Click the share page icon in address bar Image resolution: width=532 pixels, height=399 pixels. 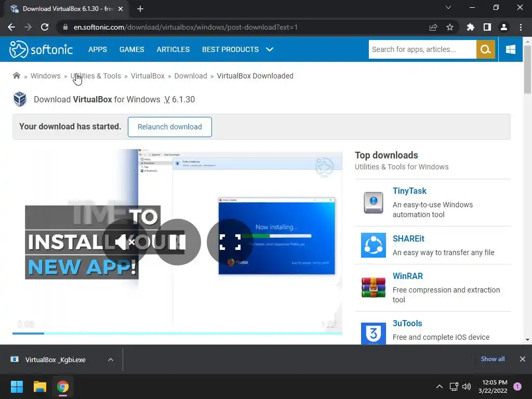tap(433, 27)
